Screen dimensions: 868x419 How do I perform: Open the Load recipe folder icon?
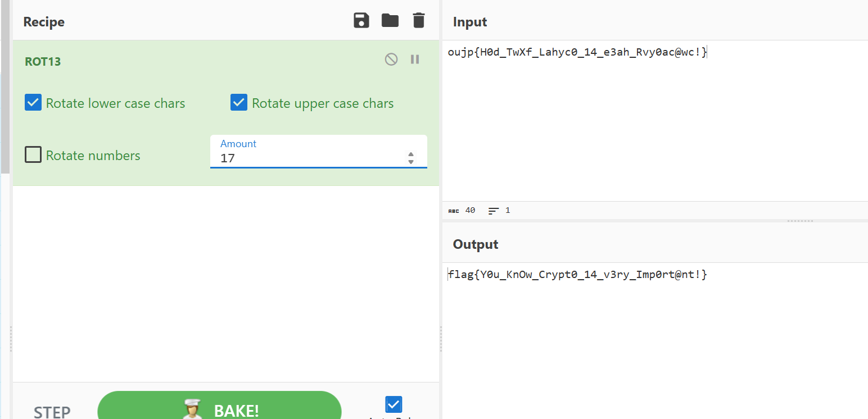390,21
